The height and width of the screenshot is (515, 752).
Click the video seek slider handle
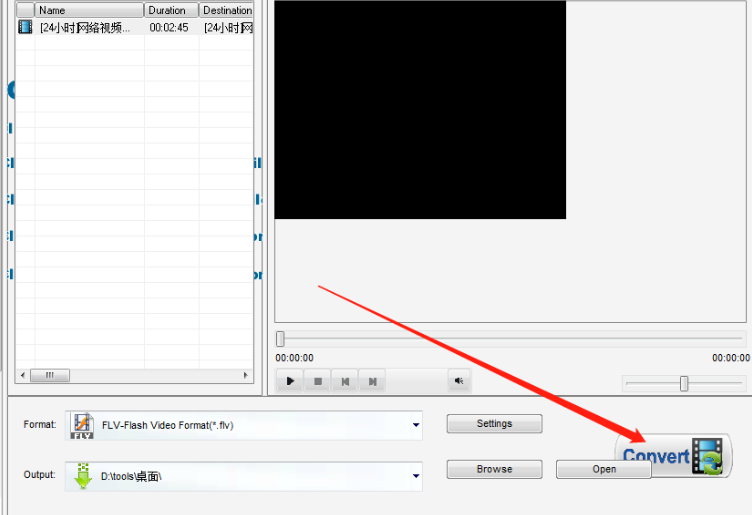point(281,339)
